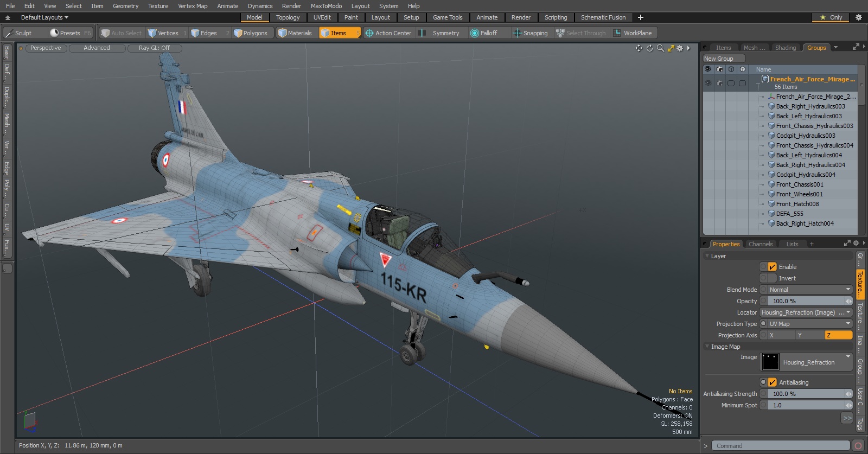Open viewport settings gear
868x454 pixels.
(x=680, y=48)
